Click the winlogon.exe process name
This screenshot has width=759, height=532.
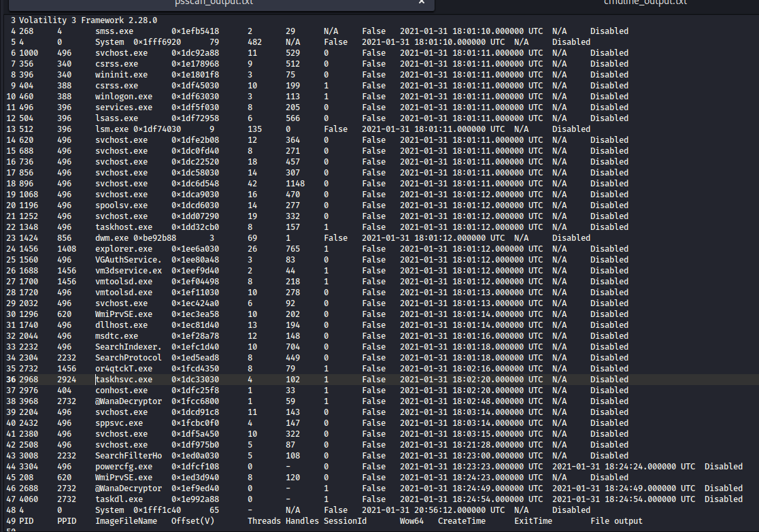point(124,96)
